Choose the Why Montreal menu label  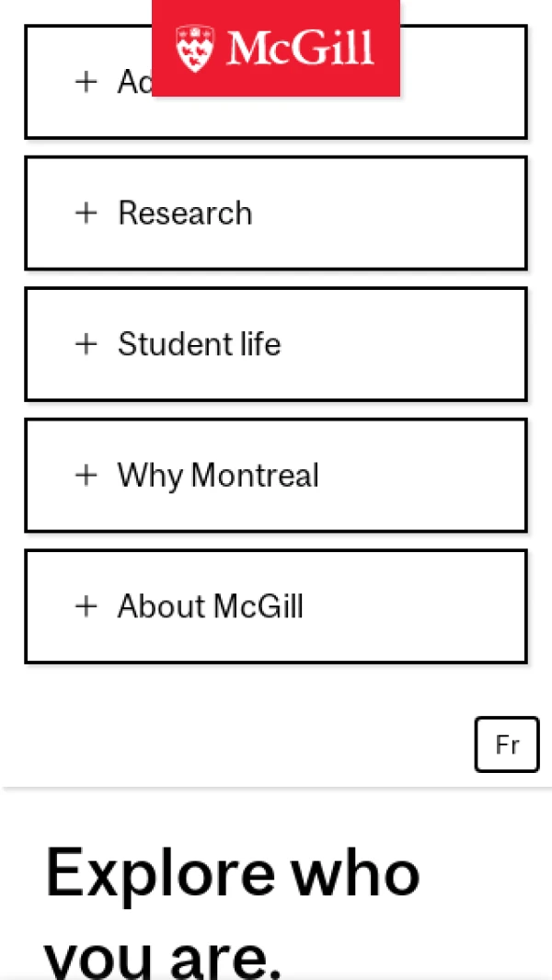coord(218,475)
